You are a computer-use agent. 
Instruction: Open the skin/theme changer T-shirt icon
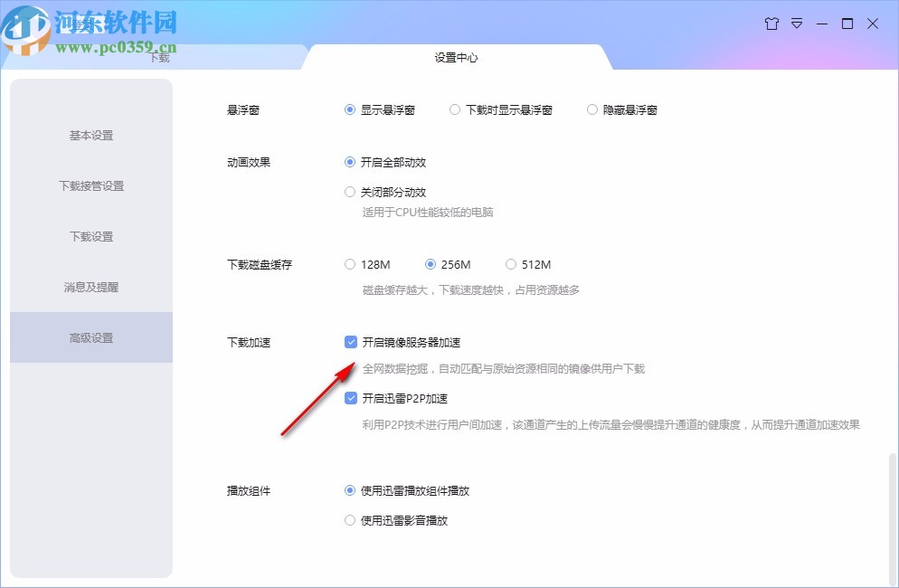pos(771,24)
